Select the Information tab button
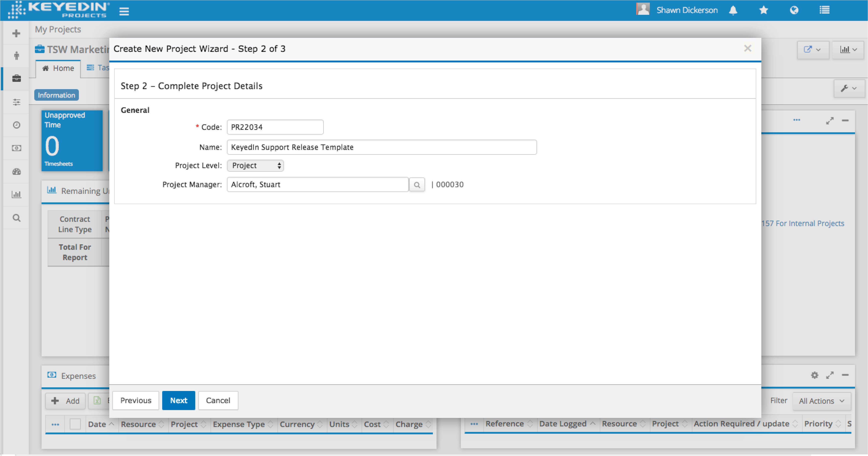The image size is (868, 456). pyautogui.click(x=57, y=95)
